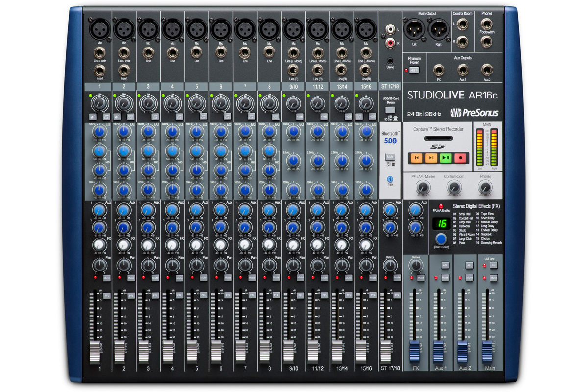Click the channel 1 10kHz high EQ knob
This screenshot has width=588, height=392.
[x=100, y=132]
